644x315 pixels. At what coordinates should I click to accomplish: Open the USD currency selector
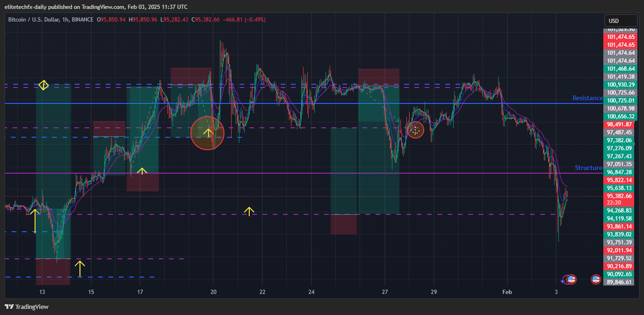pyautogui.click(x=621, y=21)
